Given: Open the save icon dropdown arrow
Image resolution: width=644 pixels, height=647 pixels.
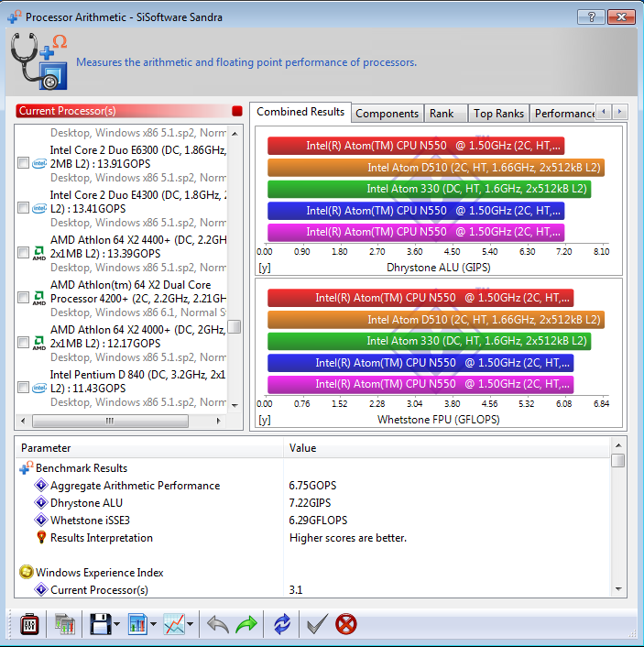Looking at the screenshot, I should click(117, 626).
